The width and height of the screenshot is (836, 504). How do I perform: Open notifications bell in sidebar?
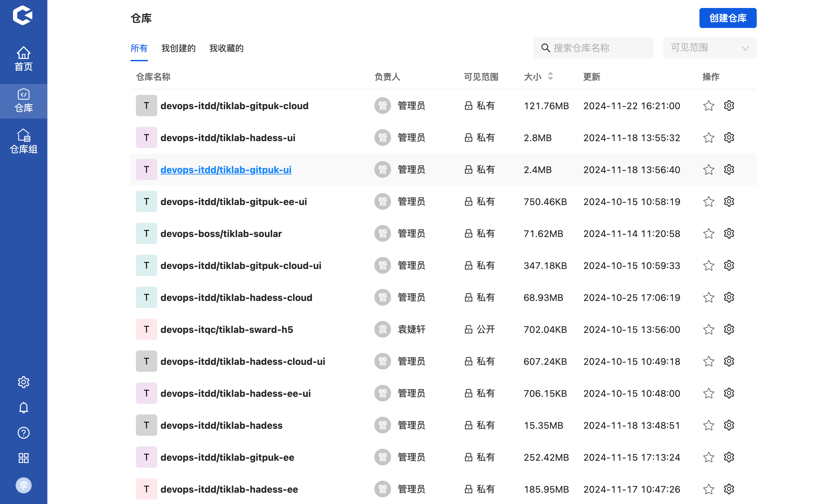[23, 408]
